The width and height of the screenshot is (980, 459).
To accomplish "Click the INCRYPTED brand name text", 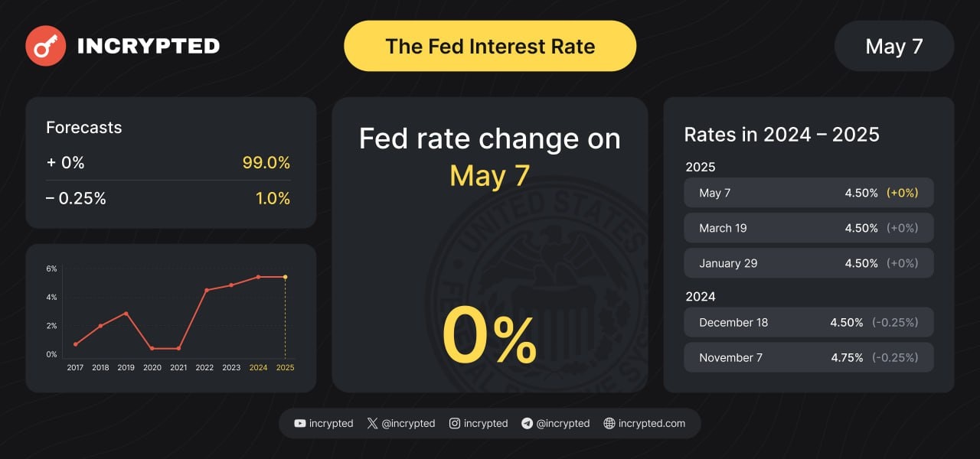I will pos(149,46).
